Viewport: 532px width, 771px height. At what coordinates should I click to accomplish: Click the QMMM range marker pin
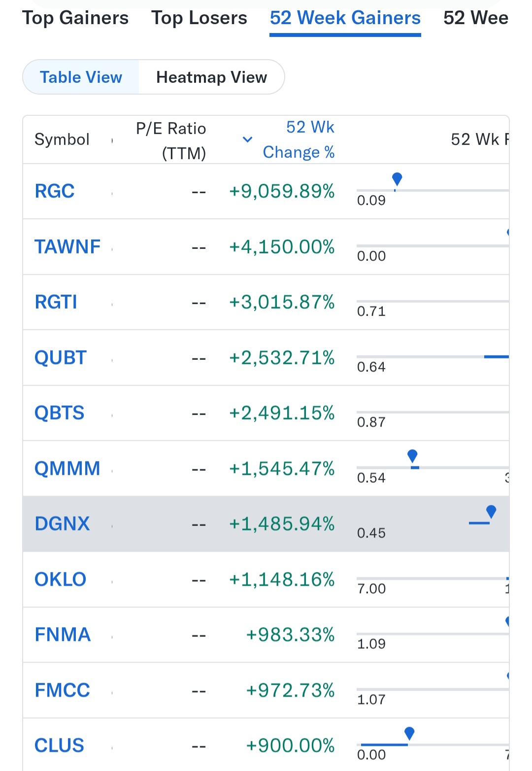coord(413,456)
